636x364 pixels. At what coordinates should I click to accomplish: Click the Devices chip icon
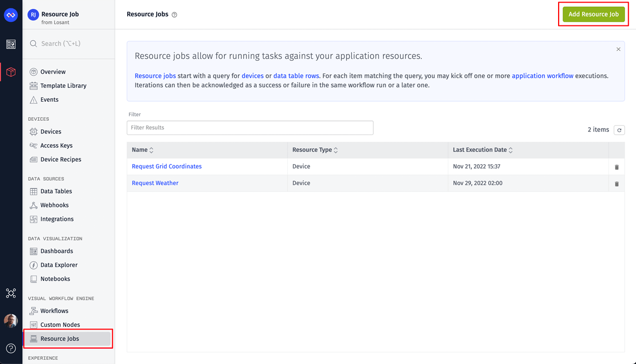(33, 131)
